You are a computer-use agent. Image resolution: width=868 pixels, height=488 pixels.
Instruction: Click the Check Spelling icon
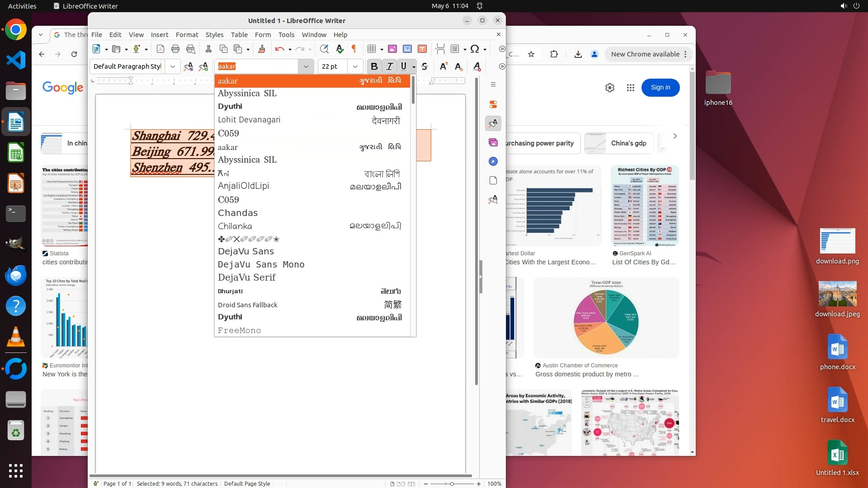click(x=340, y=49)
